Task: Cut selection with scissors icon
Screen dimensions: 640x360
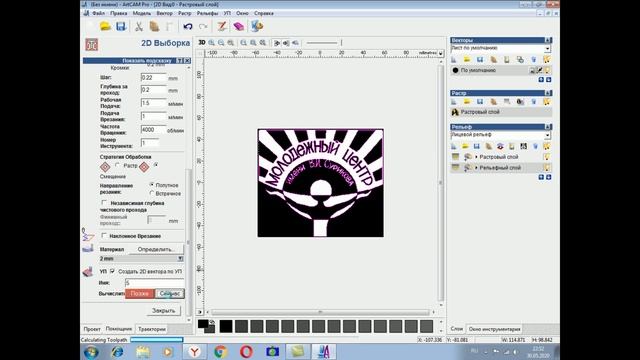Action: click(139, 27)
